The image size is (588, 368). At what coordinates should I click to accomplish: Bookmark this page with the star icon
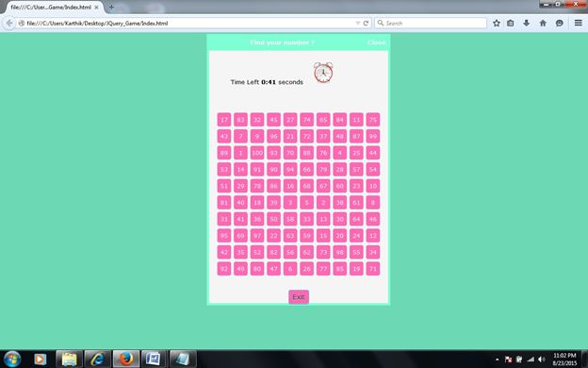tap(497, 23)
